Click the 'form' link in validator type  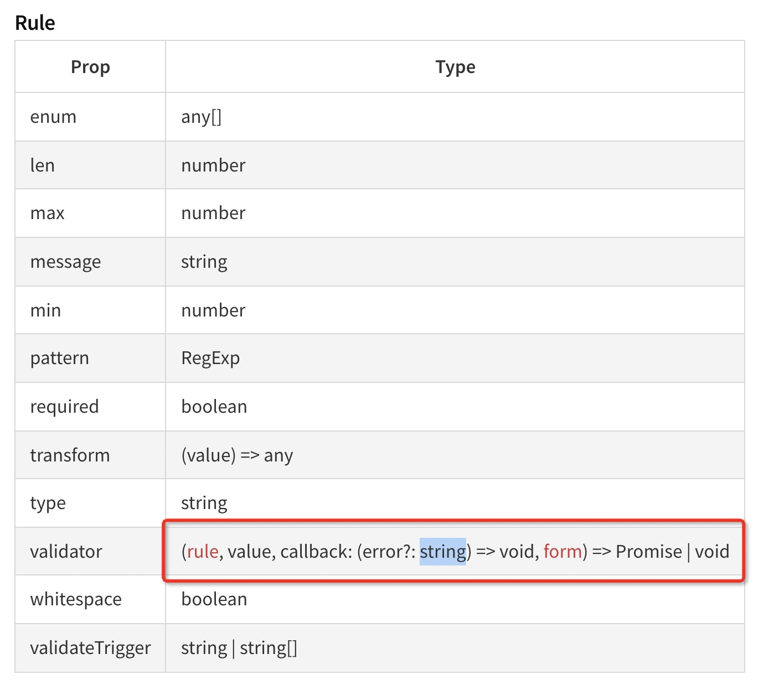[x=563, y=552]
